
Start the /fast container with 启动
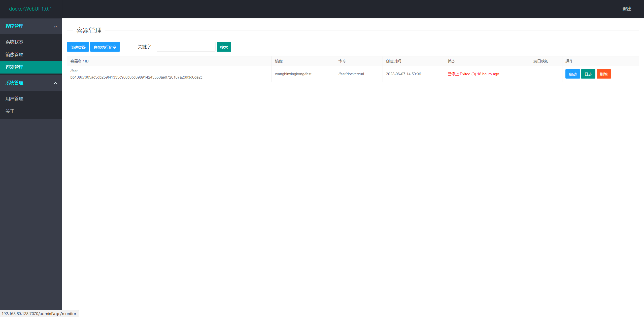tap(572, 74)
